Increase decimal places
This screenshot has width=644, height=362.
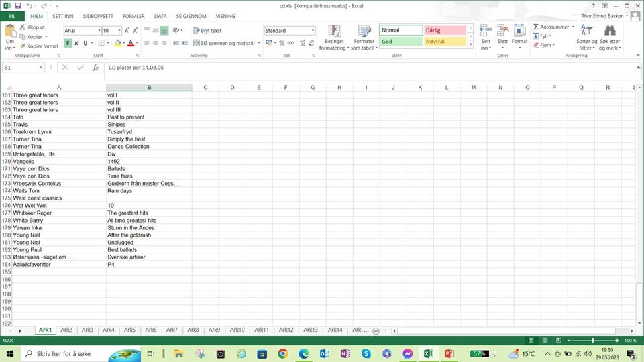[303, 43]
